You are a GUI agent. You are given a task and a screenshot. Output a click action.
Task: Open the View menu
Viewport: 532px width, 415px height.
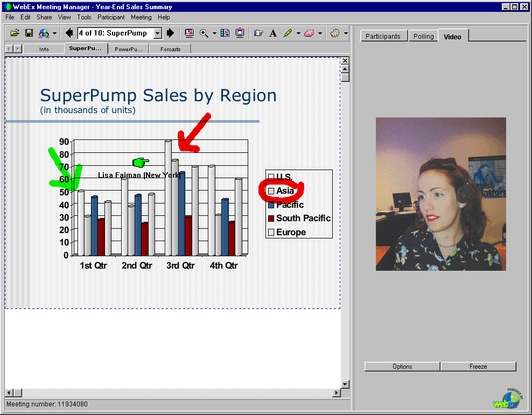click(x=64, y=17)
